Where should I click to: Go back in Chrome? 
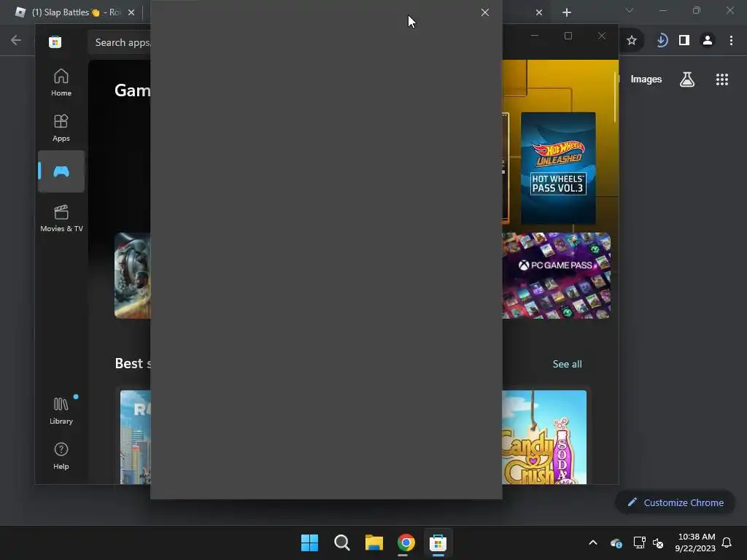pyautogui.click(x=16, y=41)
